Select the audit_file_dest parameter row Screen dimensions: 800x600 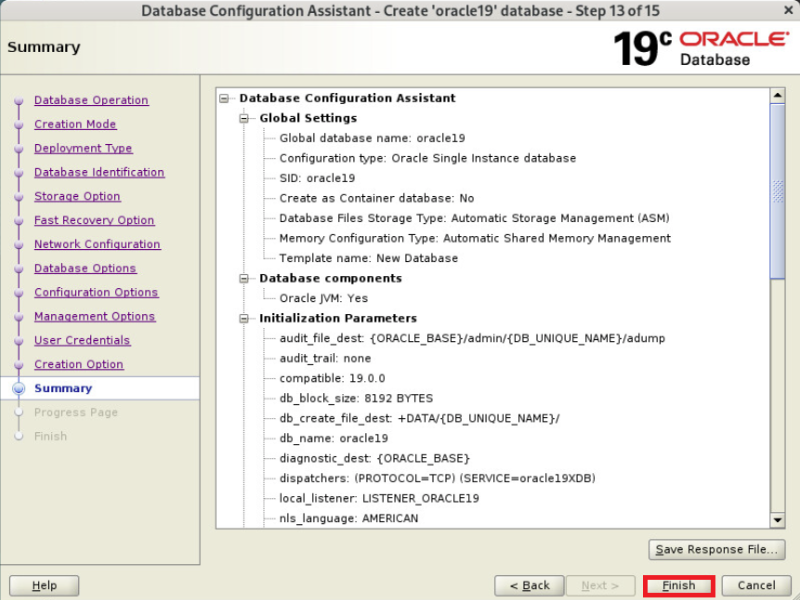pyautogui.click(x=472, y=338)
